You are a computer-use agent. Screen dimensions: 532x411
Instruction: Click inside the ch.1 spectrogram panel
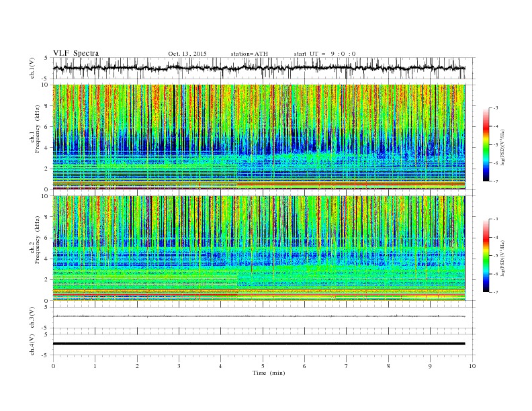[x=259, y=137]
